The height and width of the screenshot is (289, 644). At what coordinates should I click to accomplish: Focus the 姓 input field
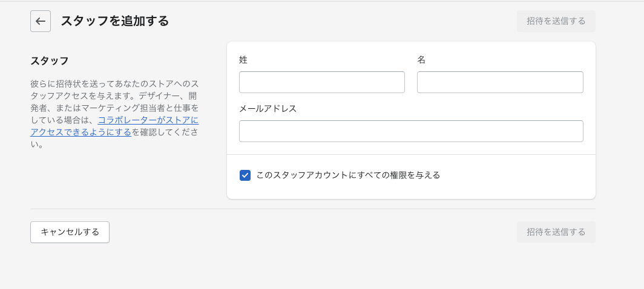pos(321,82)
